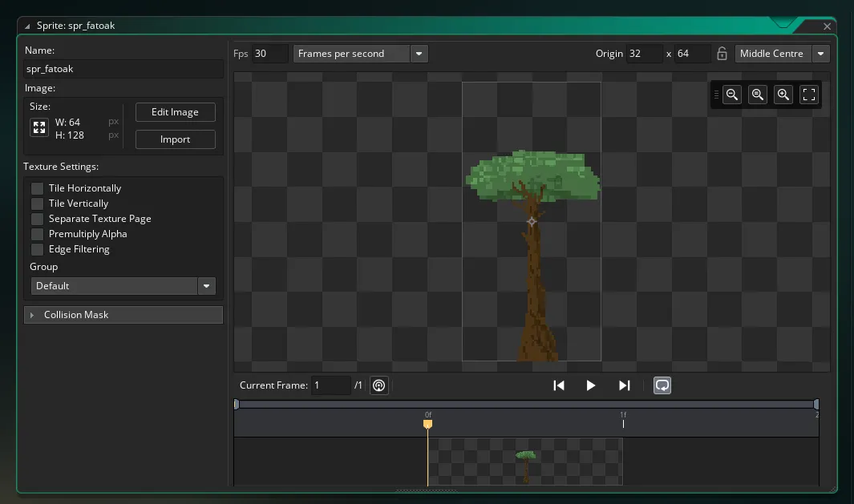The width and height of the screenshot is (854, 504).
Task: Toggle the onion skin broadcast icon
Action: [379, 385]
